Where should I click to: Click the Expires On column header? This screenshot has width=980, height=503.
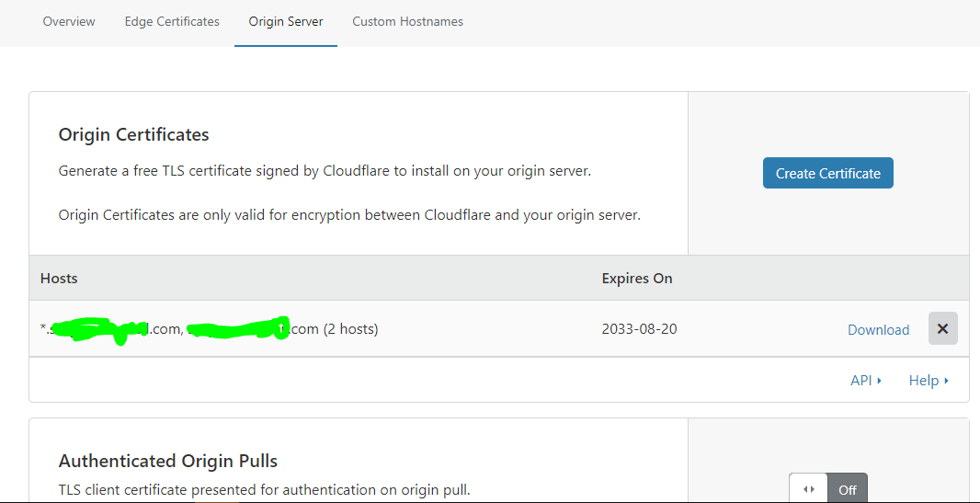pos(637,278)
